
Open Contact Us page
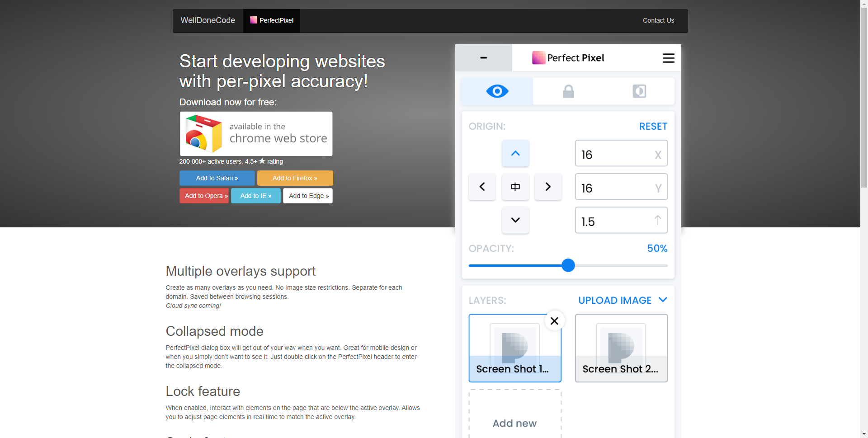(658, 20)
